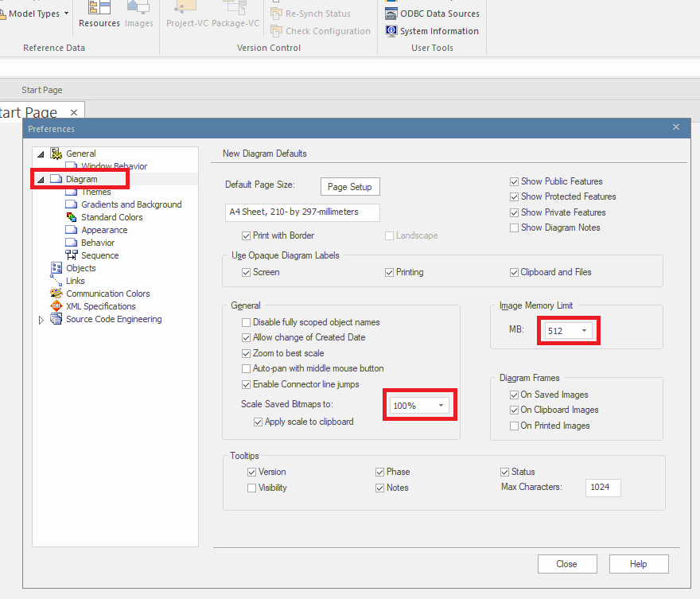Click the Images ribbon icon

coord(139,14)
